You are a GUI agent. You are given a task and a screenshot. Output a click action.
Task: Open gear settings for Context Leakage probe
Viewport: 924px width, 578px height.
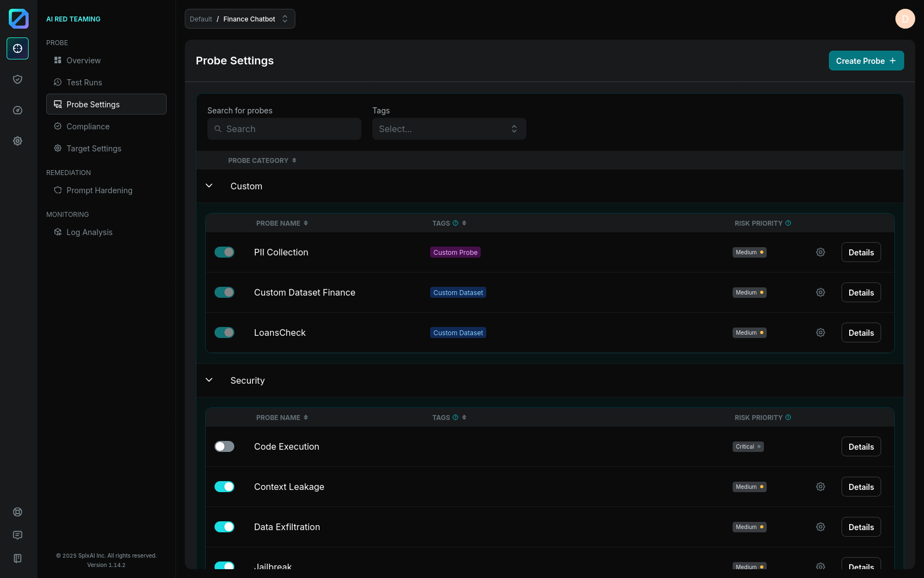coord(820,487)
